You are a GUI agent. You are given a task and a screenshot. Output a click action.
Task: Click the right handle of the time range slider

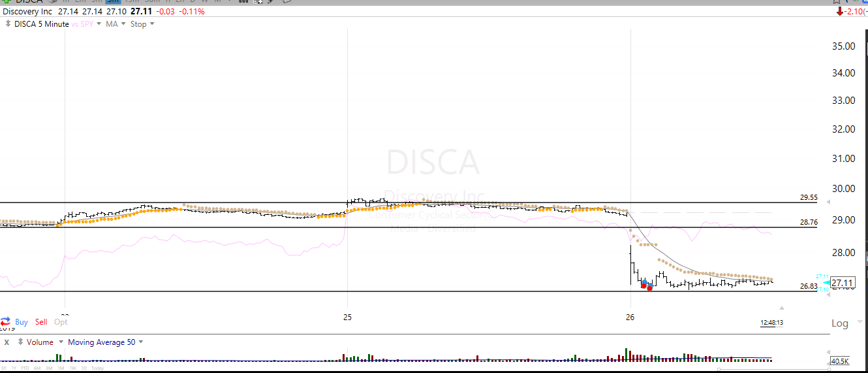tap(829, 369)
